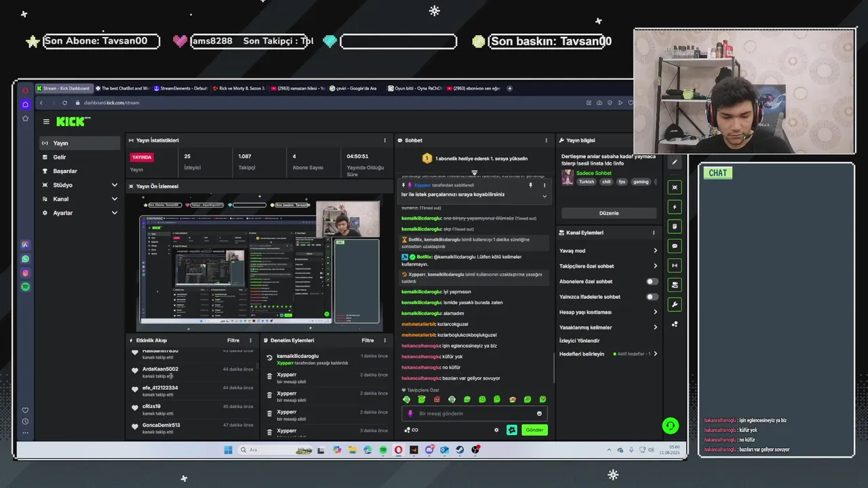Click the Sadece Sohbet category link
The height and width of the screenshot is (488, 868).
(x=594, y=173)
